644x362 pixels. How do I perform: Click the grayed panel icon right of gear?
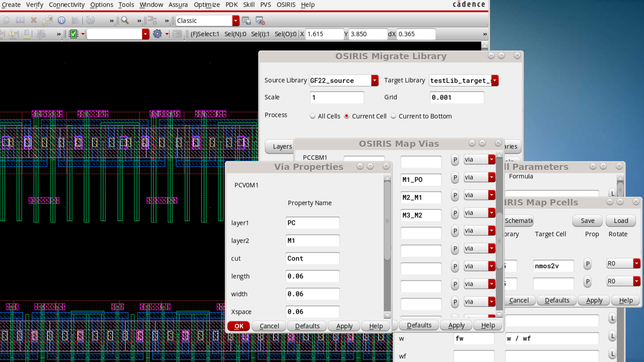click(x=177, y=34)
